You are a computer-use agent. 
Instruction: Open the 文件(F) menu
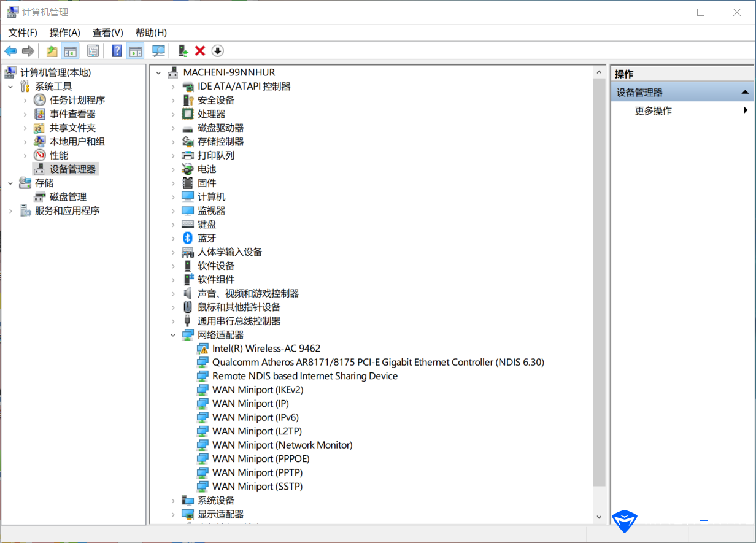click(23, 33)
